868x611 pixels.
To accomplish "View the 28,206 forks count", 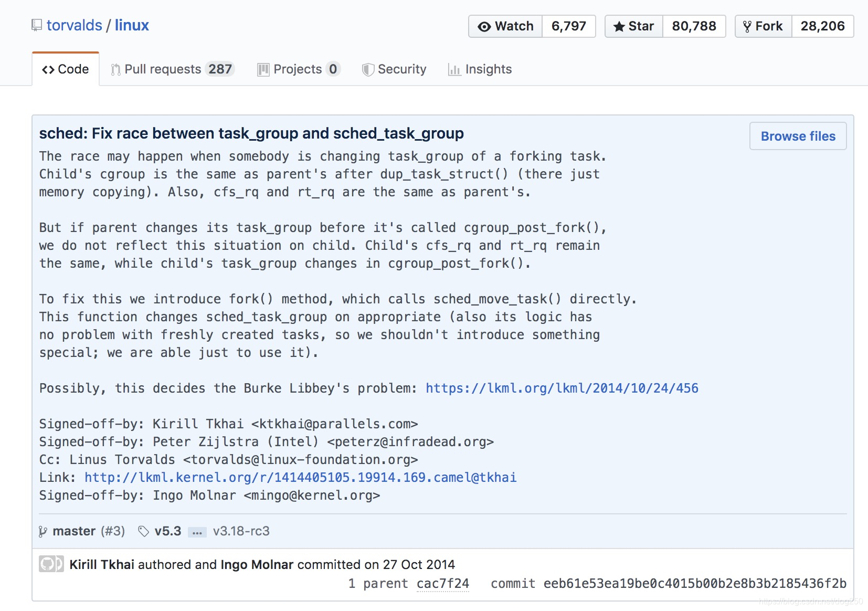I will pos(822,26).
